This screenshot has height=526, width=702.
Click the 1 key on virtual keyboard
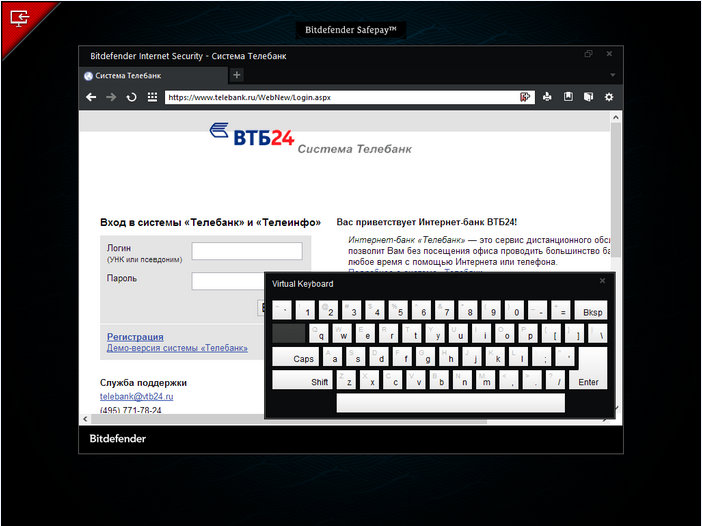click(x=305, y=310)
